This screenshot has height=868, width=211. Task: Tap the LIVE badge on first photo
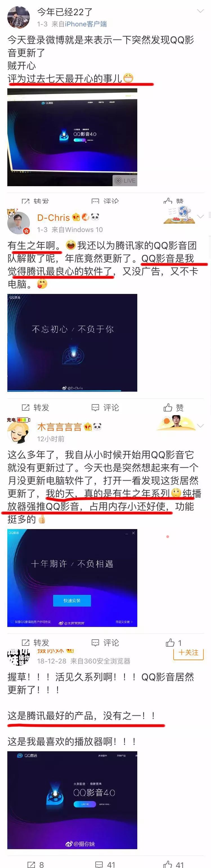tap(125, 180)
